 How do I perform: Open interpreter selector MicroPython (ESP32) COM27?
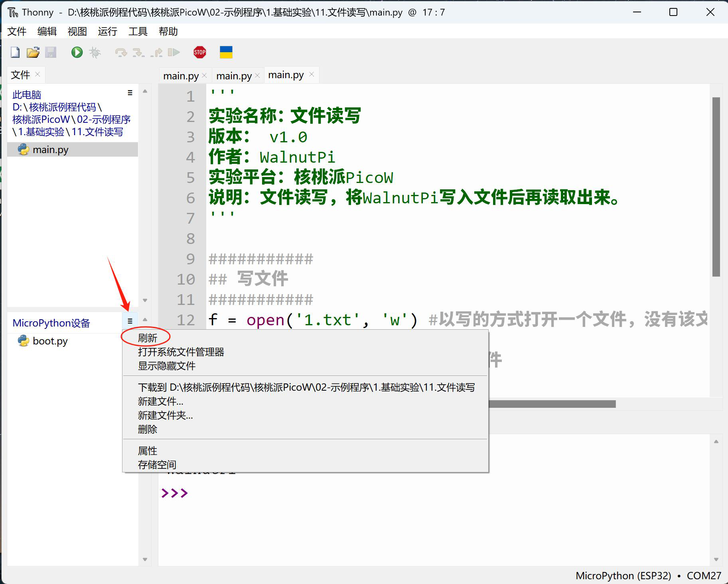point(648,576)
